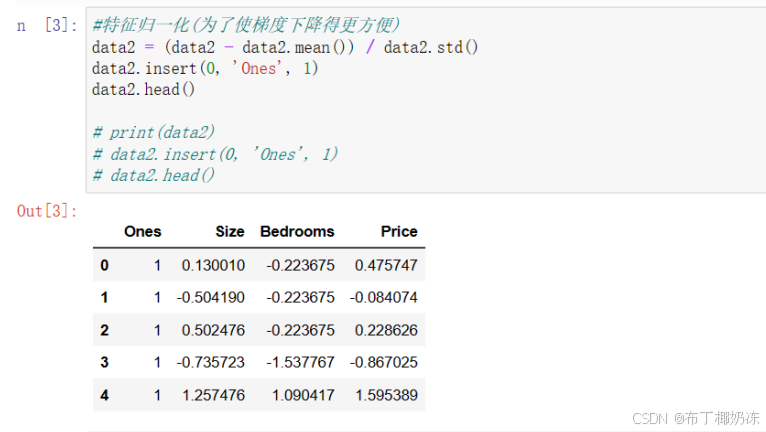This screenshot has width=766, height=432.
Task: Select the Ones column header
Action: point(143,232)
